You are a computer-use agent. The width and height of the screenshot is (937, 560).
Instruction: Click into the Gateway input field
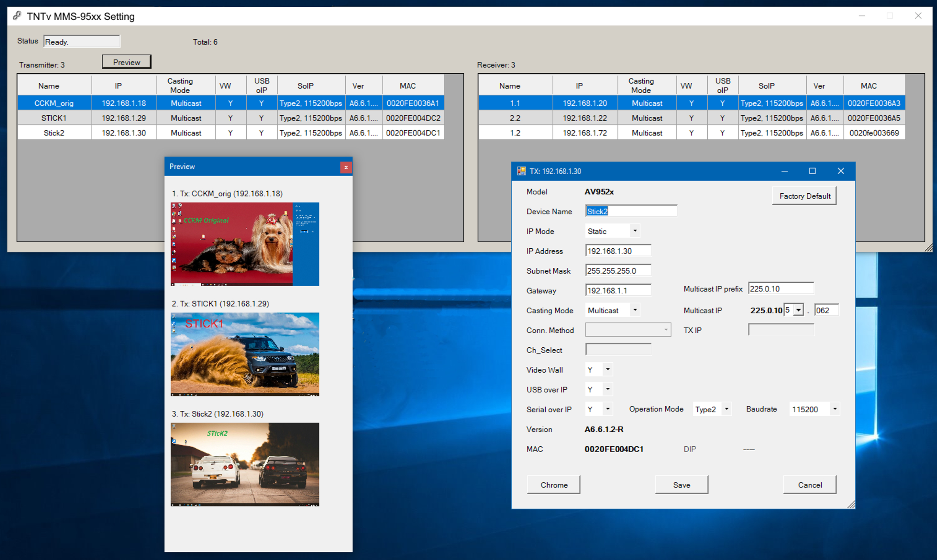click(x=618, y=290)
